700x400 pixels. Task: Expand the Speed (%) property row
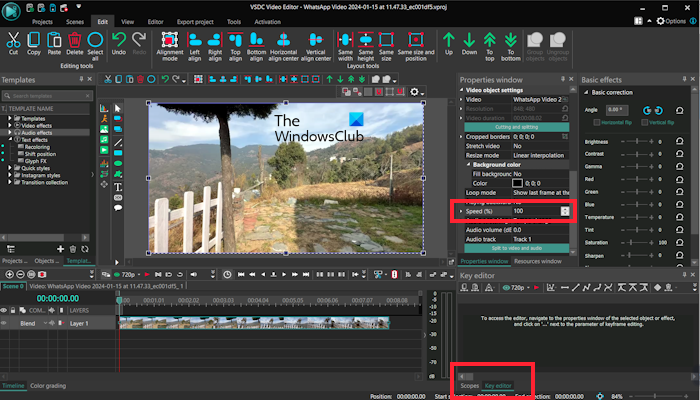462,211
